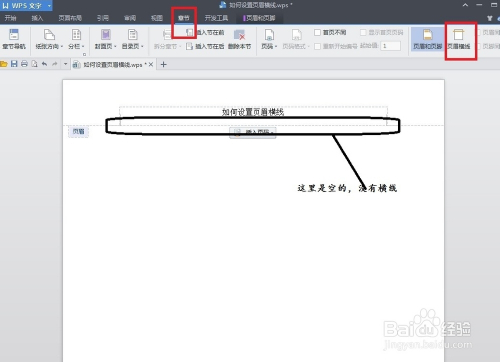Toggle show first page header/footer checkbox
This screenshot has height=362, width=500.
[363, 32]
